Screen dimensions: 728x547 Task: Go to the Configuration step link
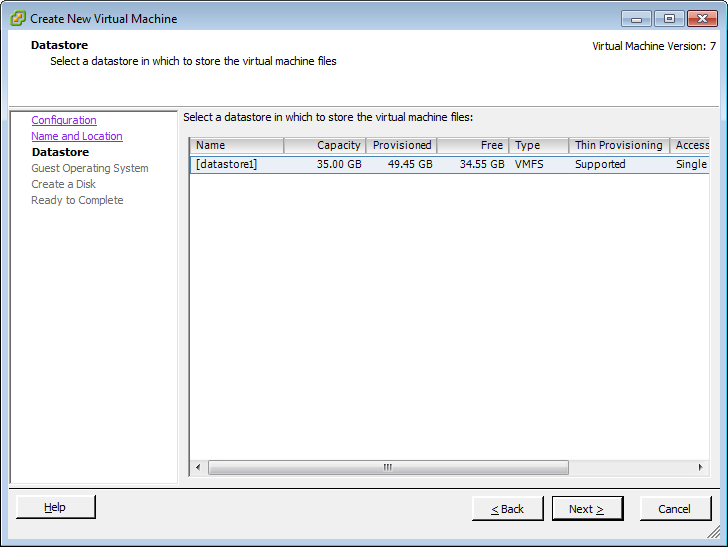click(64, 120)
